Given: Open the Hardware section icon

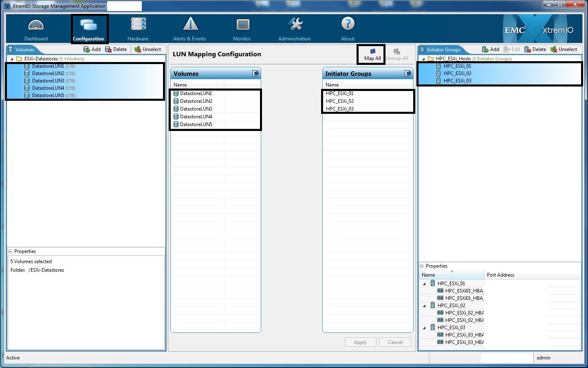Looking at the screenshot, I should 138,24.
